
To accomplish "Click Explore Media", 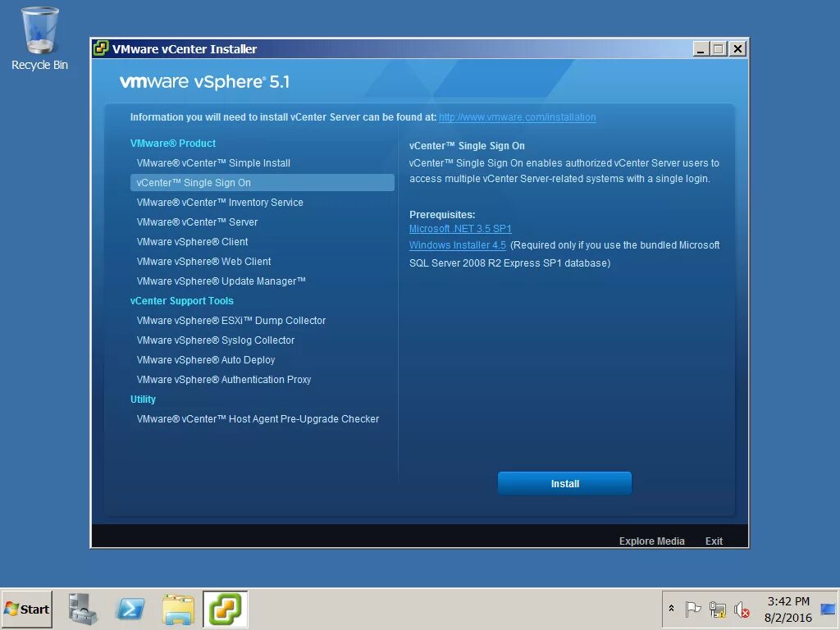I will [652, 541].
